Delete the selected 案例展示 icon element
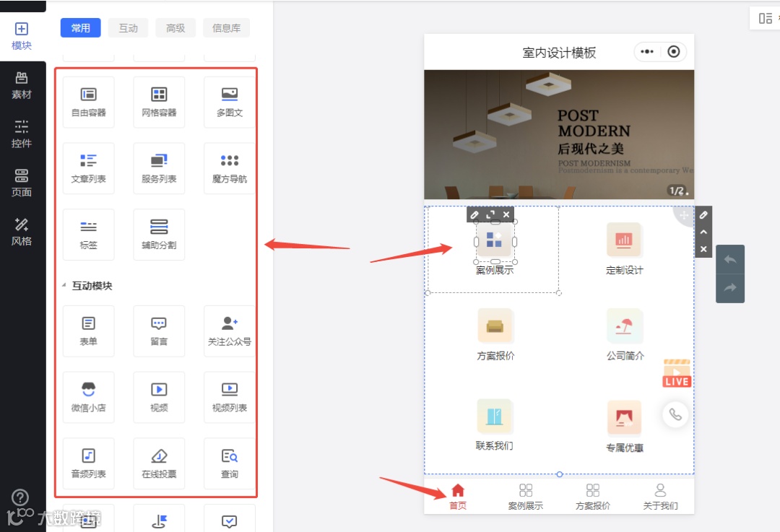The width and height of the screenshot is (780, 532). [x=506, y=215]
